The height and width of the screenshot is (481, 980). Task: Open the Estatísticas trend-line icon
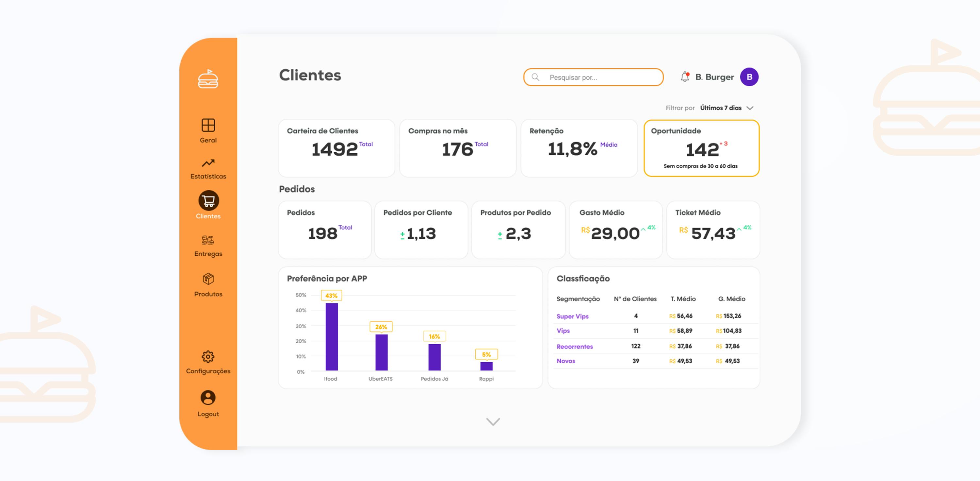tap(208, 163)
